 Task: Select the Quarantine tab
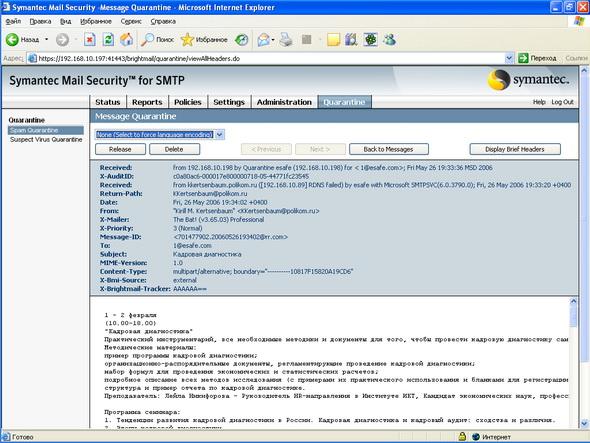(344, 102)
